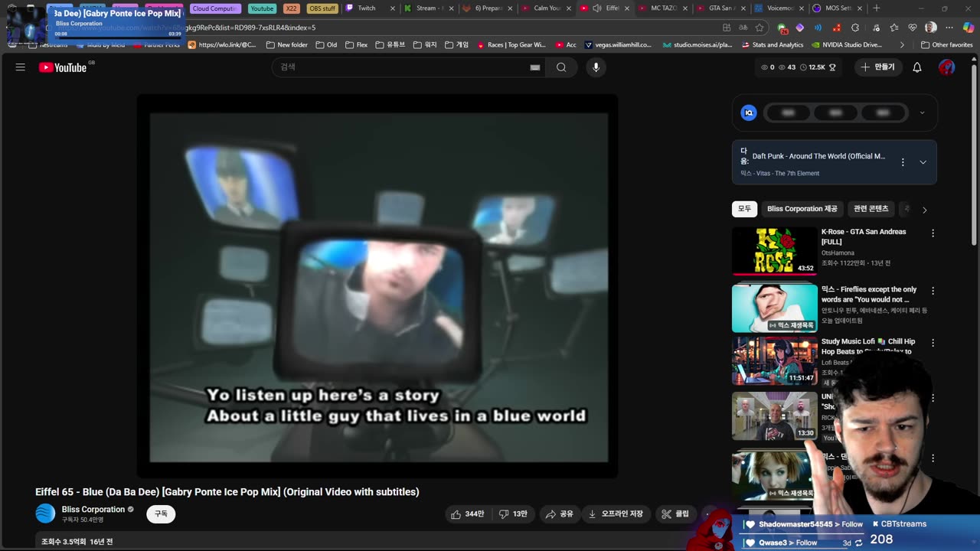This screenshot has height=551, width=980.
Task: Click the trophy icon in stats bar
Action: (832, 67)
